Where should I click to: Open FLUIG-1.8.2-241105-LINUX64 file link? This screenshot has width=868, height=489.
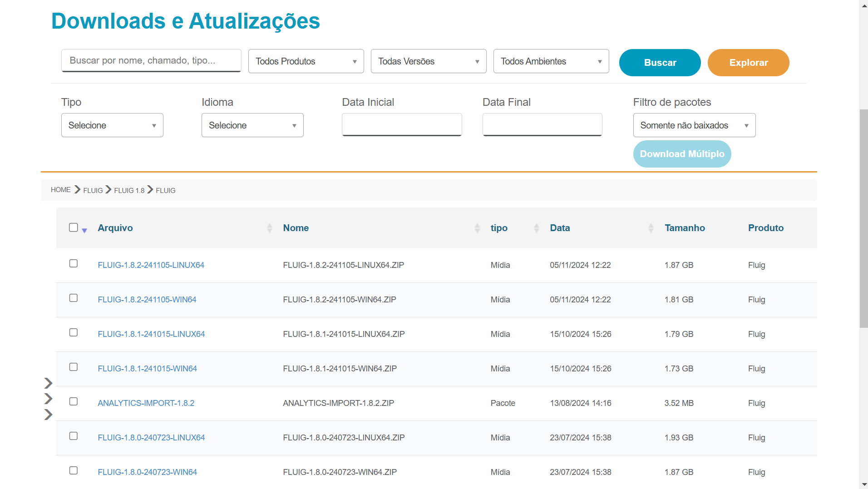tap(151, 265)
